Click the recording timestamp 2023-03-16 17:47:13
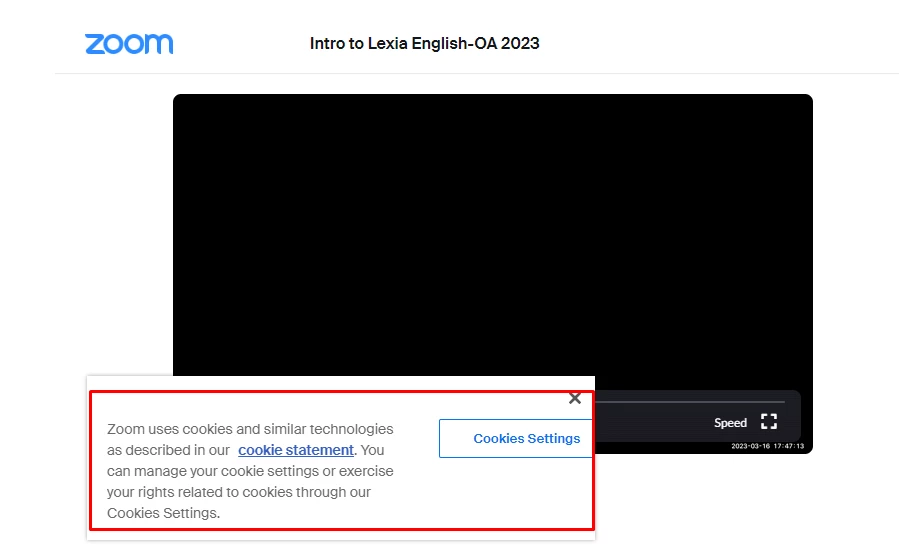 (x=767, y=446)
